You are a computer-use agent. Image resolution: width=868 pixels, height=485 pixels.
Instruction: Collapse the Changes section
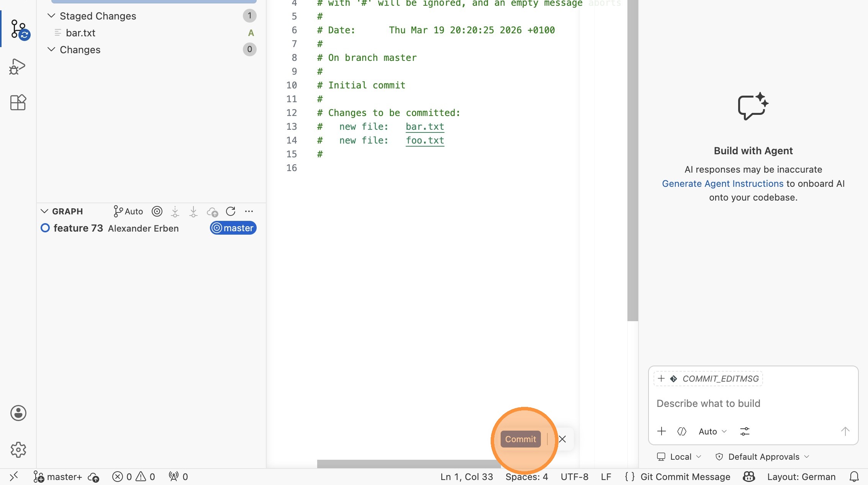point(51,49)
